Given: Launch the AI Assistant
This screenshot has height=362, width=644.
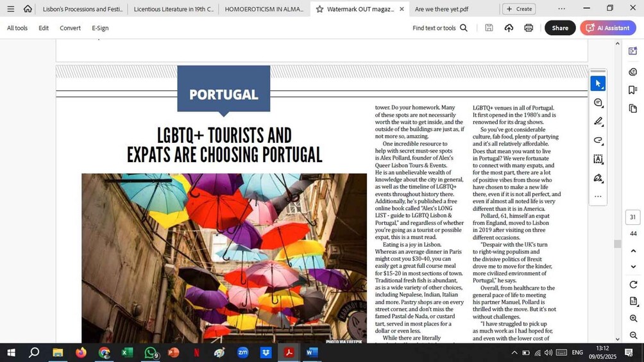Looking at the screenshot, I should (x=607, y=28).
